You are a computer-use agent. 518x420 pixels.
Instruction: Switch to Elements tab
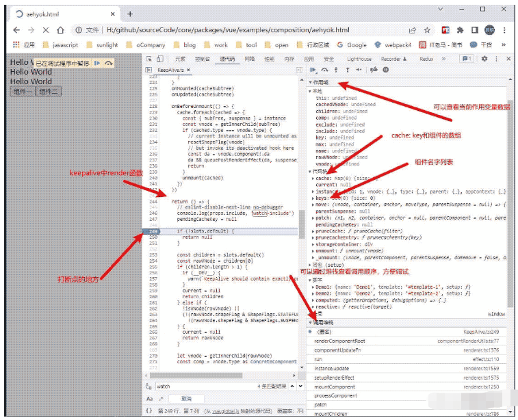pos(180,59)
